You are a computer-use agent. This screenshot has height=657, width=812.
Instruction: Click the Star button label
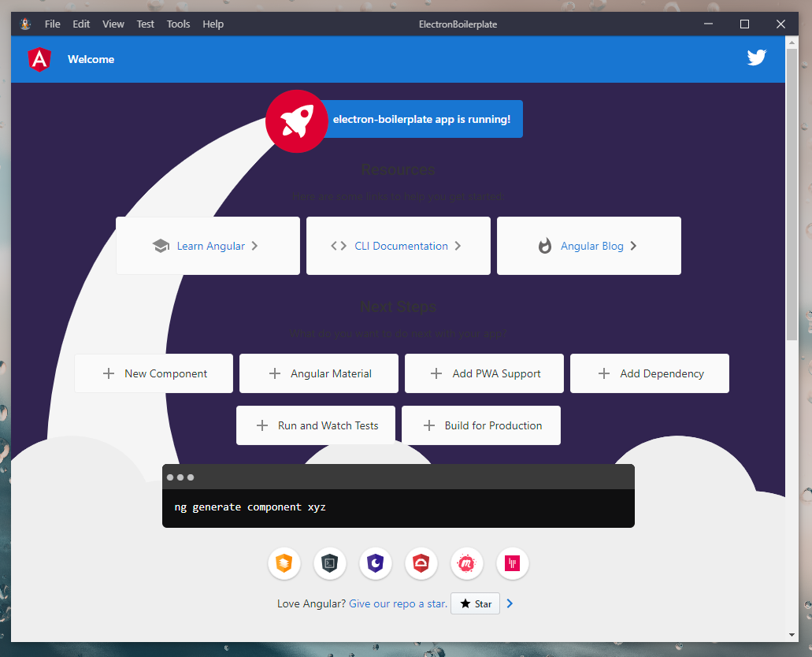coord(483,604)
